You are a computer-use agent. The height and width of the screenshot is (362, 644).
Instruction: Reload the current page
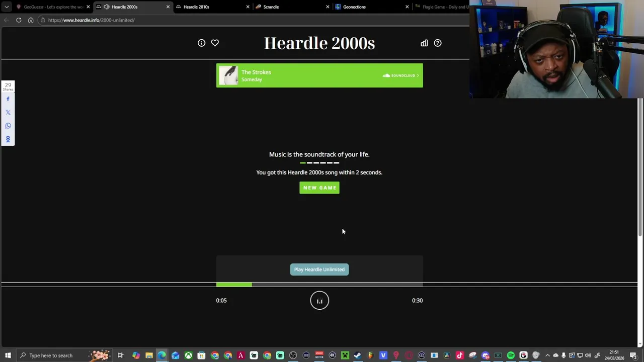pos(19,20)
